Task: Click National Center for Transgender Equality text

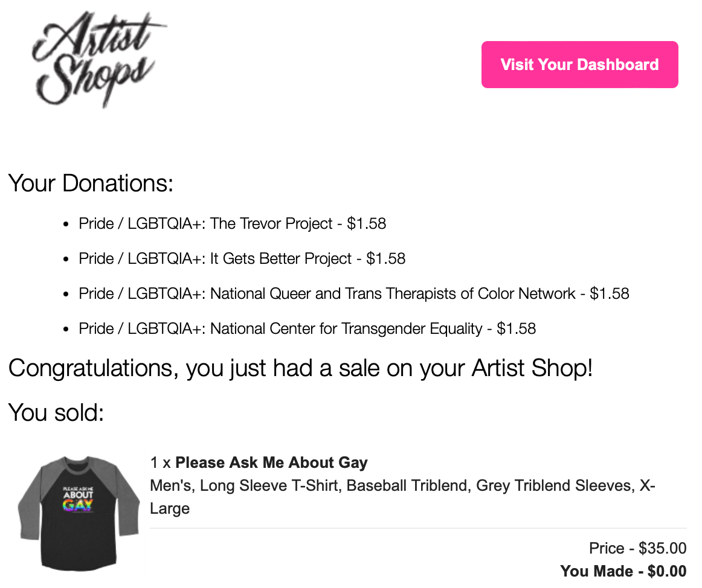Action: tap(346, 329)
